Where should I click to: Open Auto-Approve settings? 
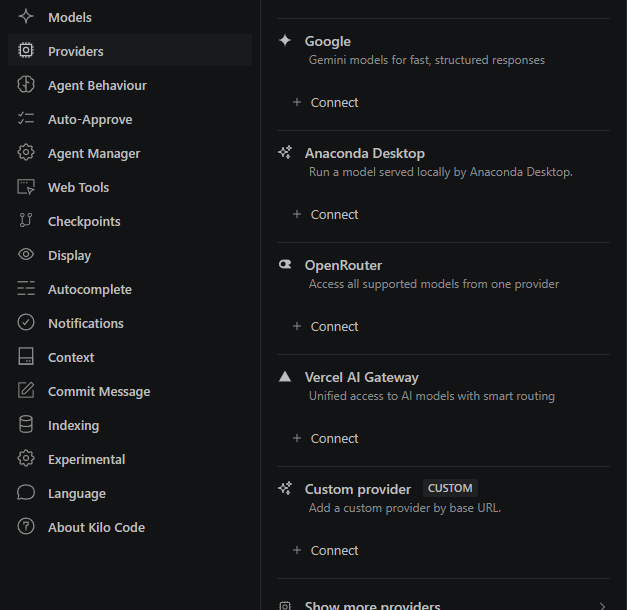[130, 119]
